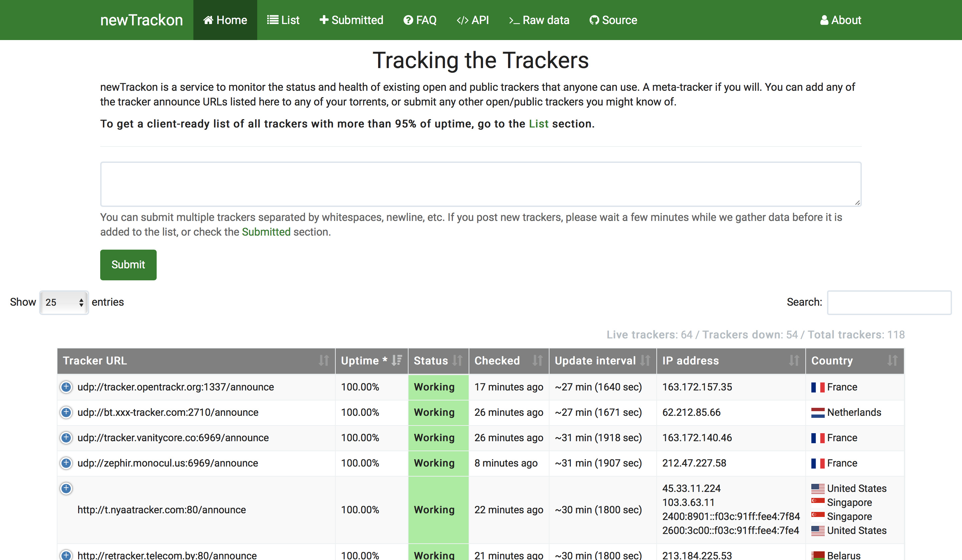Viewport: 962px width, 560px height.
Task: Expand details for udp://tracker.vanitycore.co row
Action: click(66, 438)
